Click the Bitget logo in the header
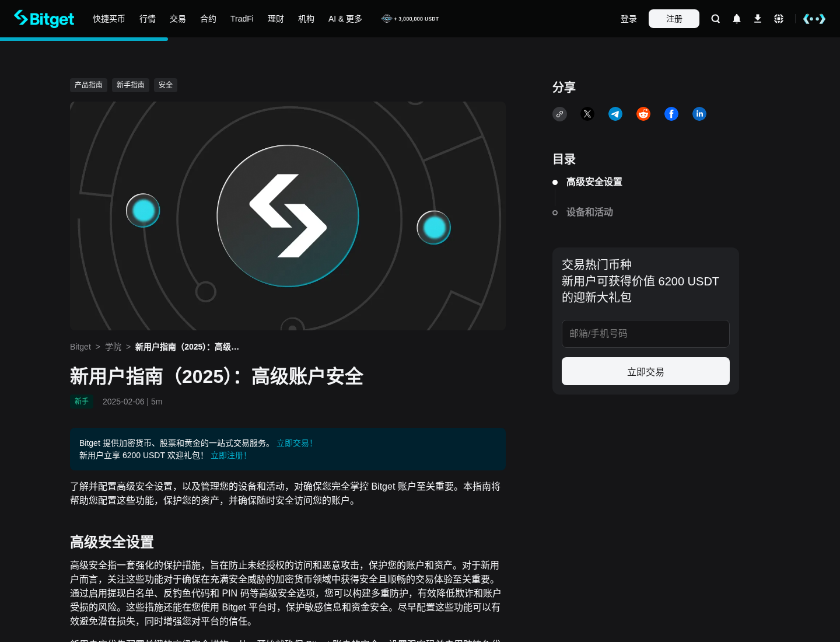 [x=44, y=19]
